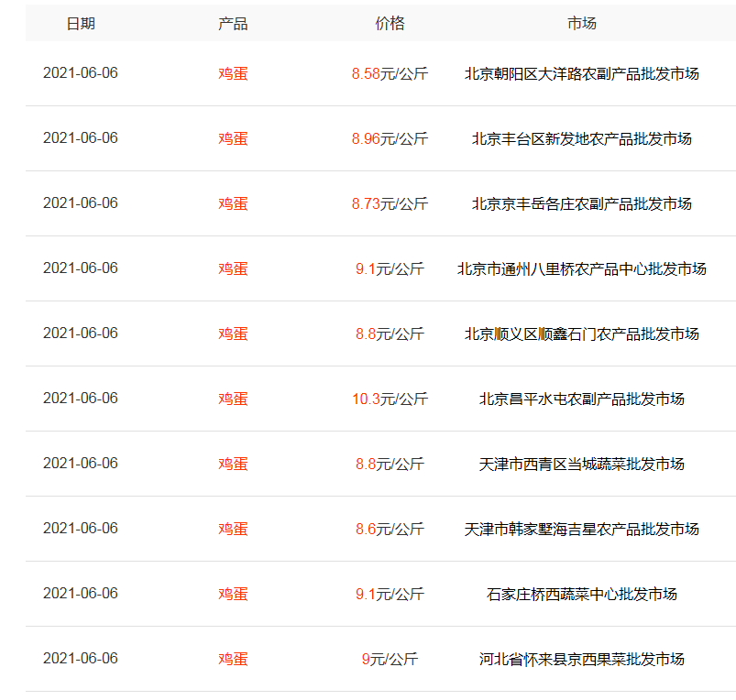Click the 9.1元/公斤 price for 石家庄桥西 market
The width and height of the screenshot is (736, 700).
coord(390,594)
